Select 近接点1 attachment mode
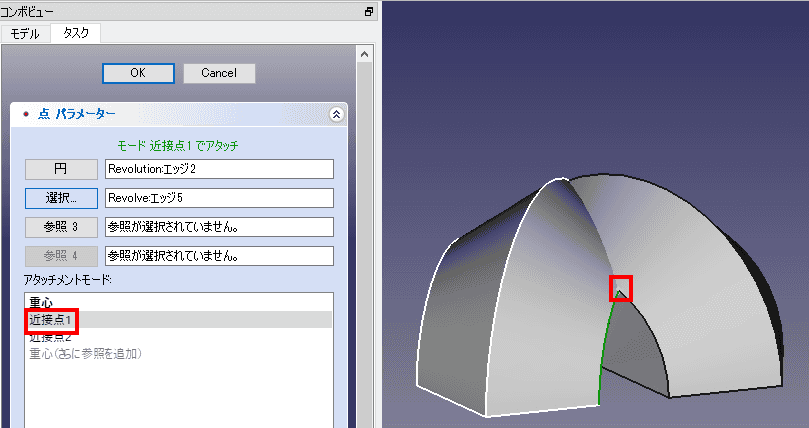The height and width of the screenshot is (428, 809). click(179, 320)
